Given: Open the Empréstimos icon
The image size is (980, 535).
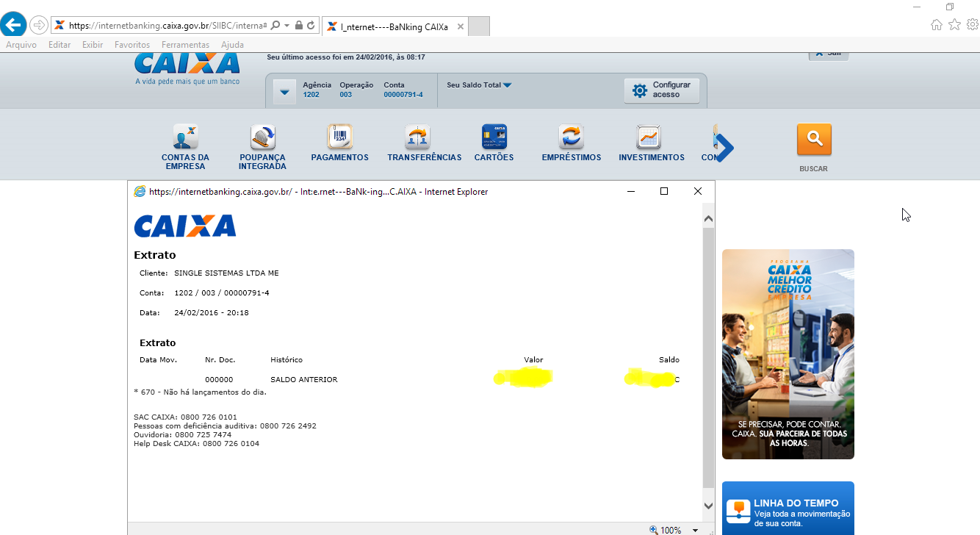Looking at the screenshot, I should point(571,137).
